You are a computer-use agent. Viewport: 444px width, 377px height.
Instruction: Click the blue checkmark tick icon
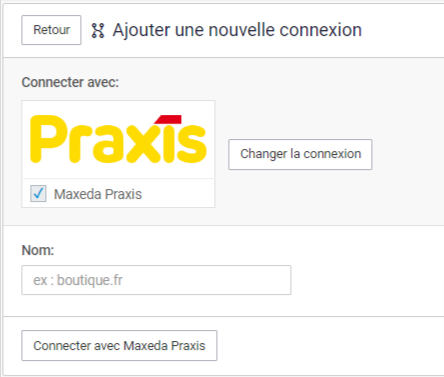click(38, 193)
